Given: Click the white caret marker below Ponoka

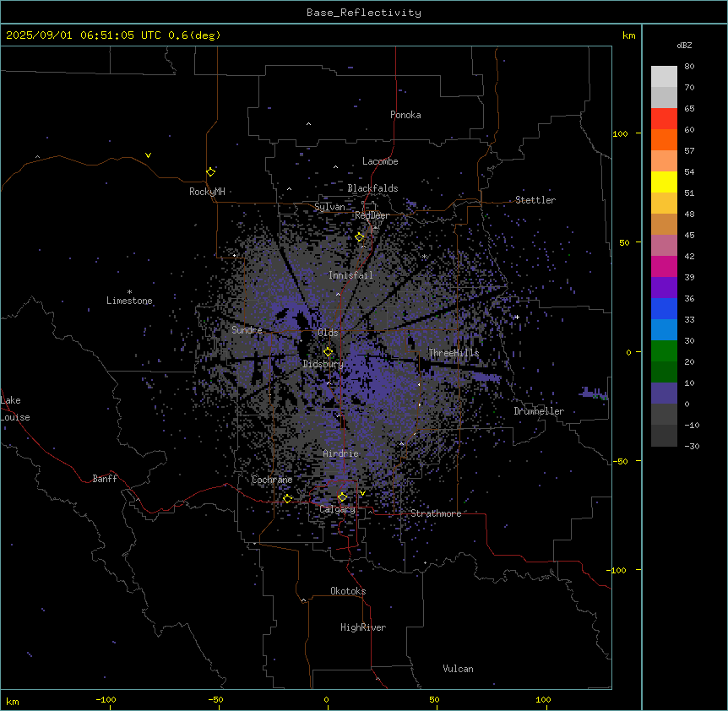Looking at the screenshot, I should (x=308, y=124).
